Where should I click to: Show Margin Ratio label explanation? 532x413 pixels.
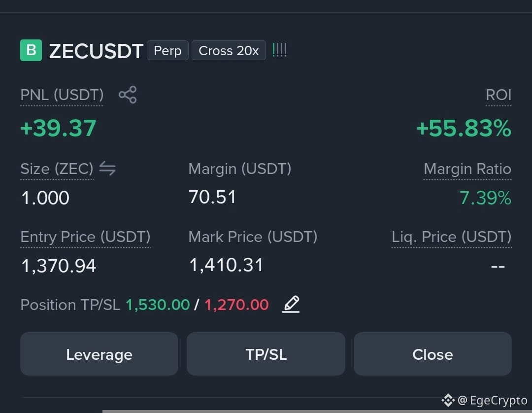(467, 169)
